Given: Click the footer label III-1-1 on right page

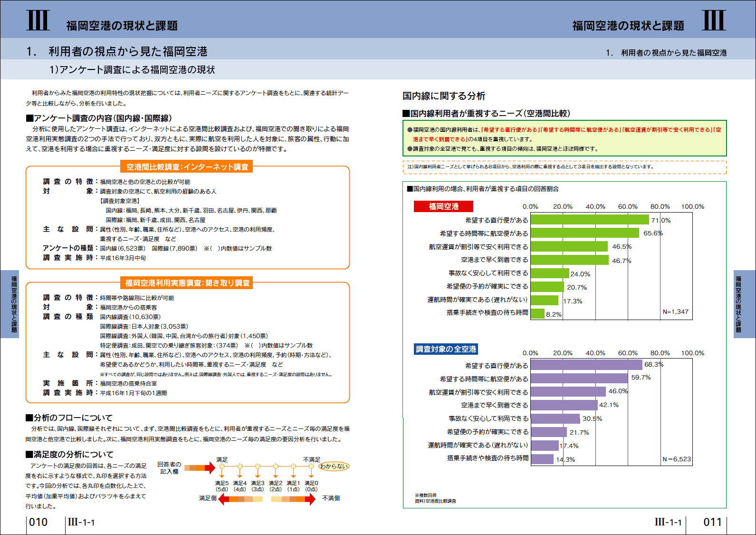Looking at the screenshot, I should pos(668,522).
